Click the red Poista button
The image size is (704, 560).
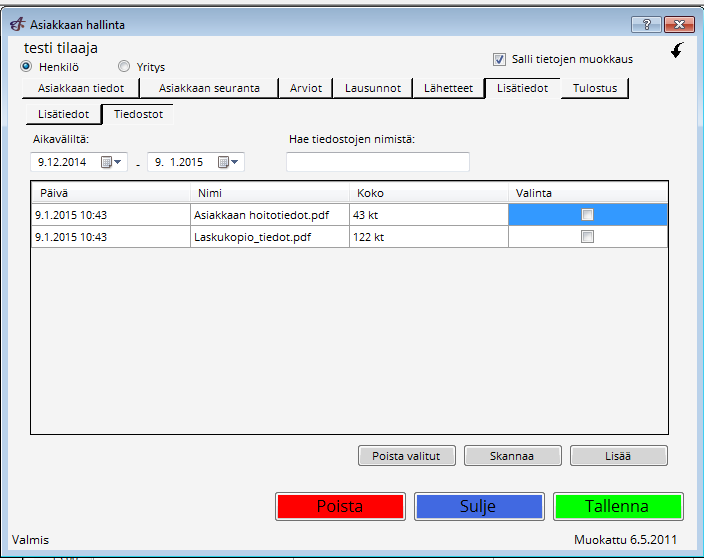click(x=339, y=506)
